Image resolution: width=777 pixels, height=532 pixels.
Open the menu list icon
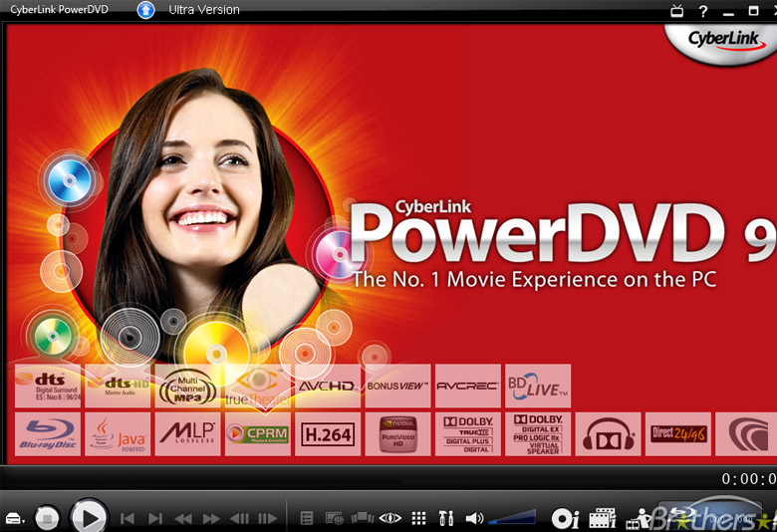point(307,518)
